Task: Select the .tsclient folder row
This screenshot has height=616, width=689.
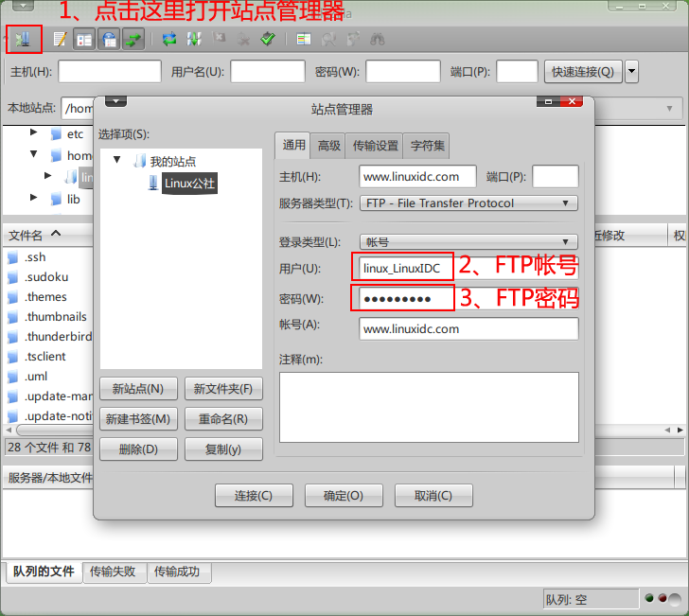Action: [49, 357]
